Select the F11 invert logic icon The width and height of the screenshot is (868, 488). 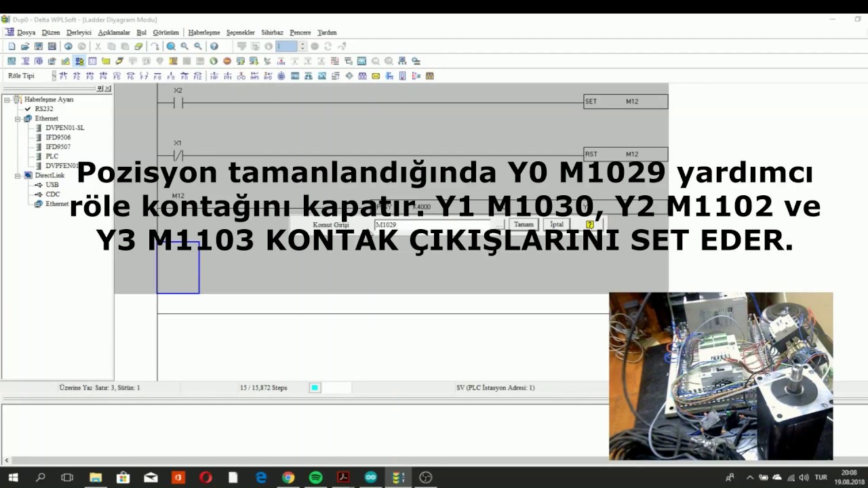pyautogui.click(x=184, y=76)
